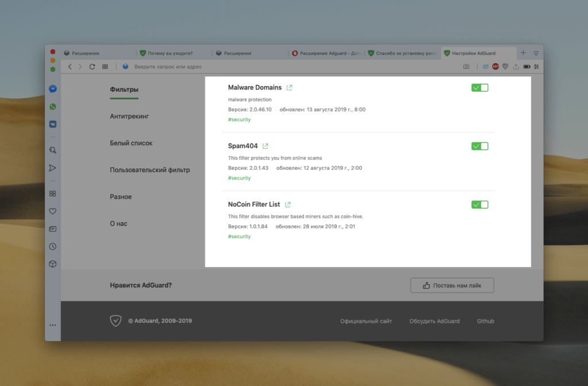Click the Нравится AdGuard? text

(x=141, y=285)
